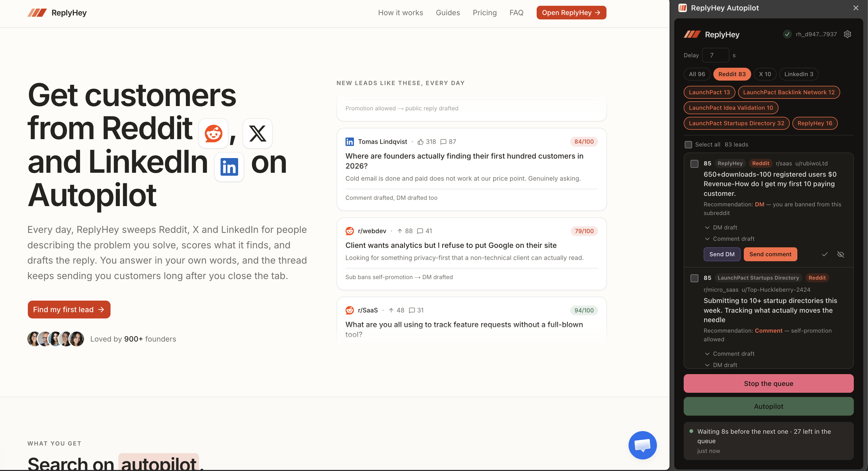Click the comment bubble icon next to 41
This screenshot has width=868, height=471.
pyautogui.click(x=420, y=231)
